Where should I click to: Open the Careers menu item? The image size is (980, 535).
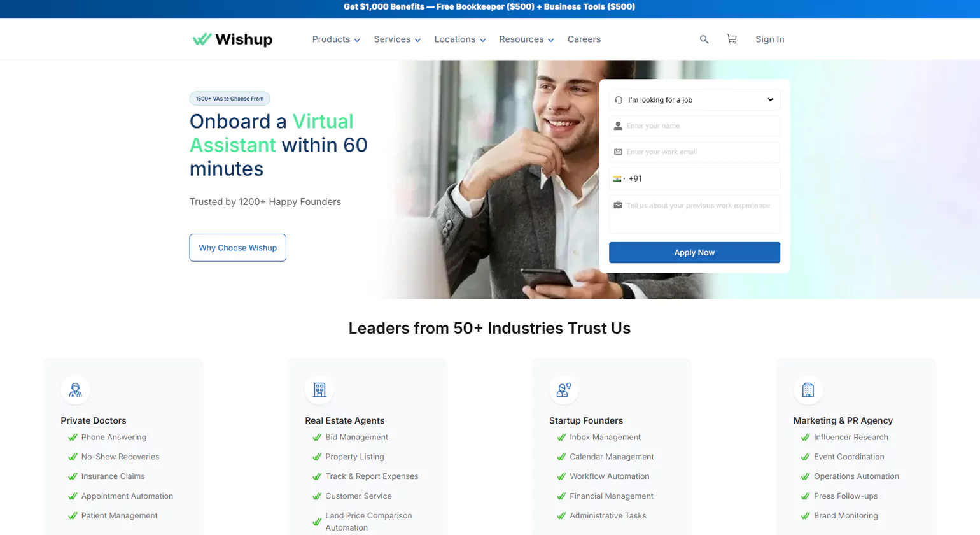coord(584,39)
